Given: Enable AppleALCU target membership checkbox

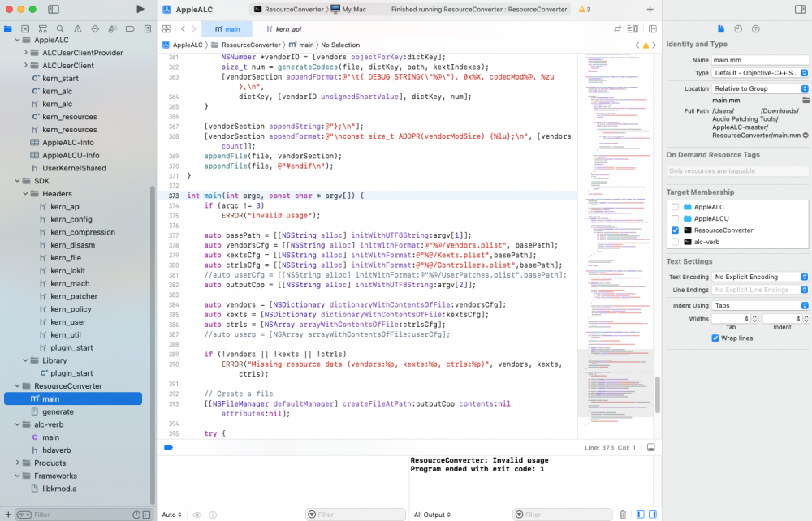Looking at the screenshot, I should [675, 219].
